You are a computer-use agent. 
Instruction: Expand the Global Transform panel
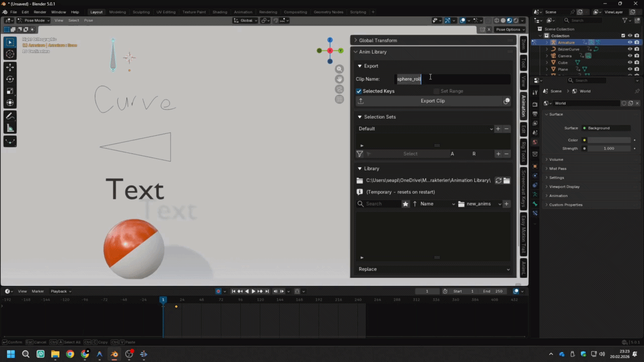pyautogui.click(x=378, y=40)
